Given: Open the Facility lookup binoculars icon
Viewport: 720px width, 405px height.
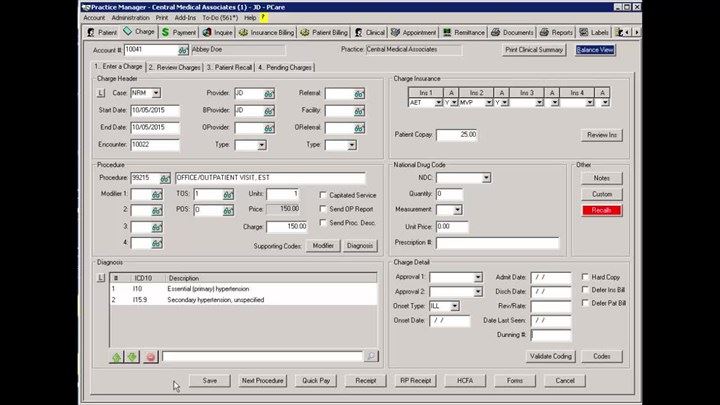Looking at the screenshot, I should pyautogui.click(x=359, y=111).
